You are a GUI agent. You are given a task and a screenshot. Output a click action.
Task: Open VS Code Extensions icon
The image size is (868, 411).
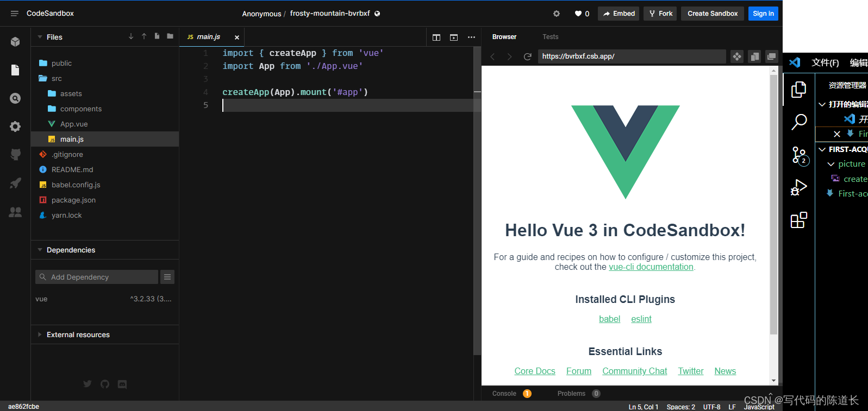pos(799,220)
